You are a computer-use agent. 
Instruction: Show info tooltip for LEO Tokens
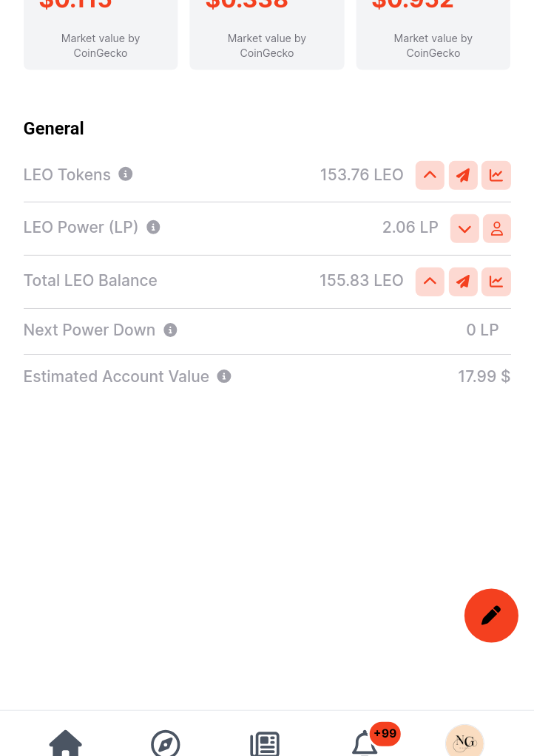(126, 174)
